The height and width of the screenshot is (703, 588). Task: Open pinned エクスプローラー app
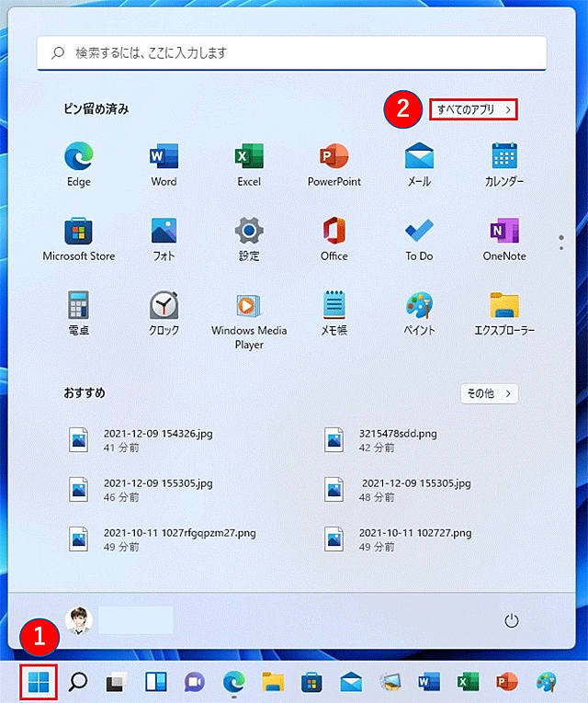(x=504, y=313)
